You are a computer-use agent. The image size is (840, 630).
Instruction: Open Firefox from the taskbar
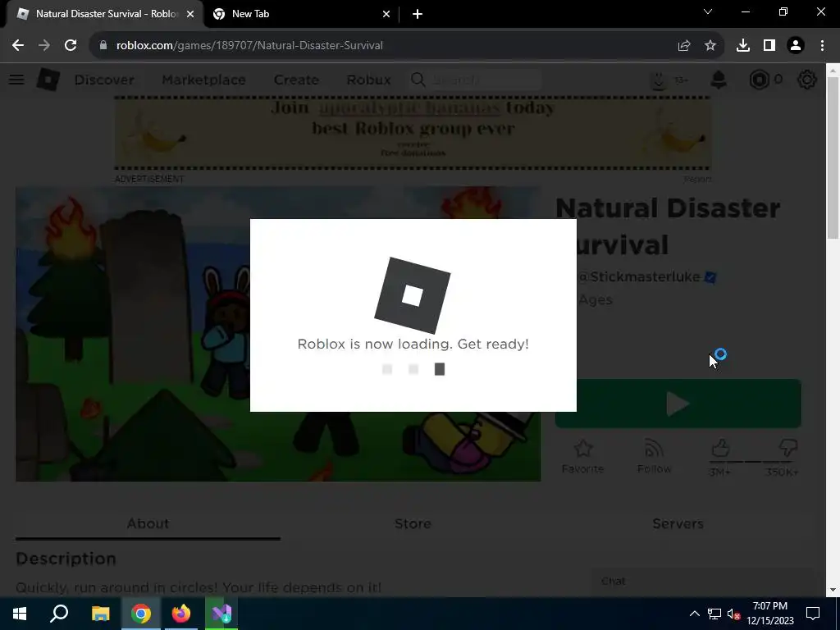[181, 614]
